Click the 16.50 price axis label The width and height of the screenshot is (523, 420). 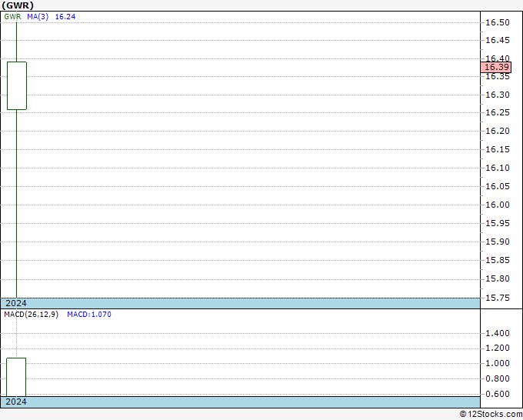tap(498, 22)
